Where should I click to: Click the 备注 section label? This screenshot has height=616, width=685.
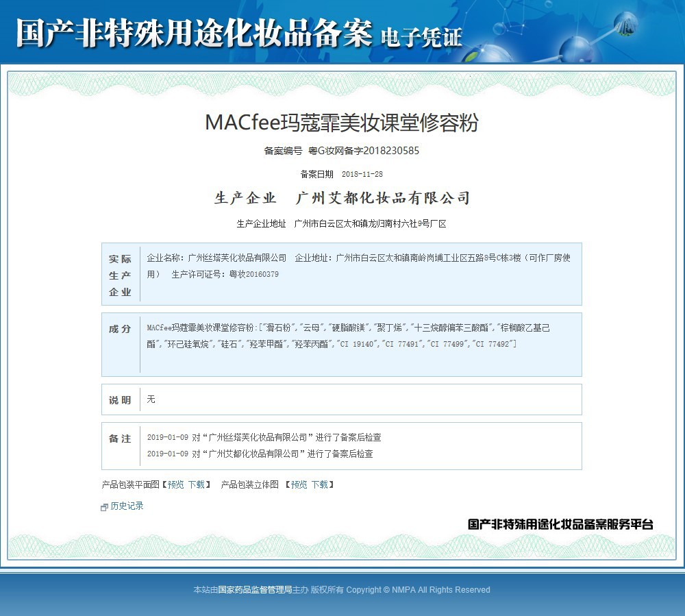pos(120,439)
